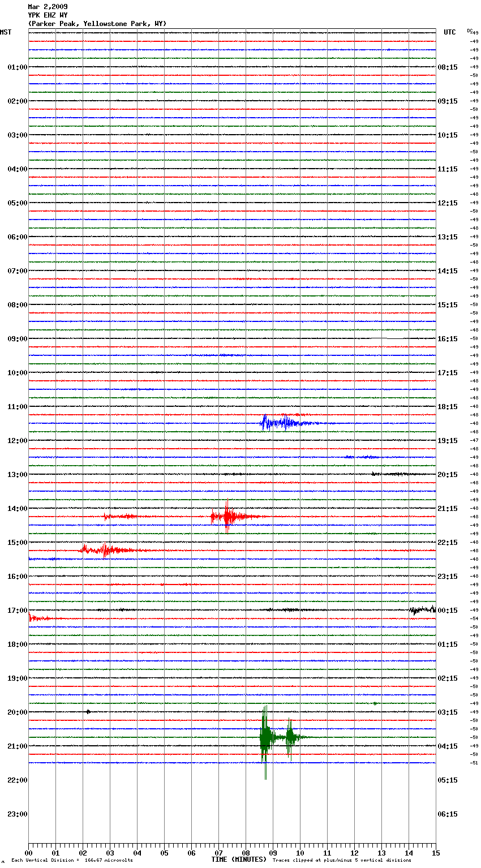Select the 21:00 MST time label
Image resolution: width=481 pixels, height=868 pixels.
18,746
